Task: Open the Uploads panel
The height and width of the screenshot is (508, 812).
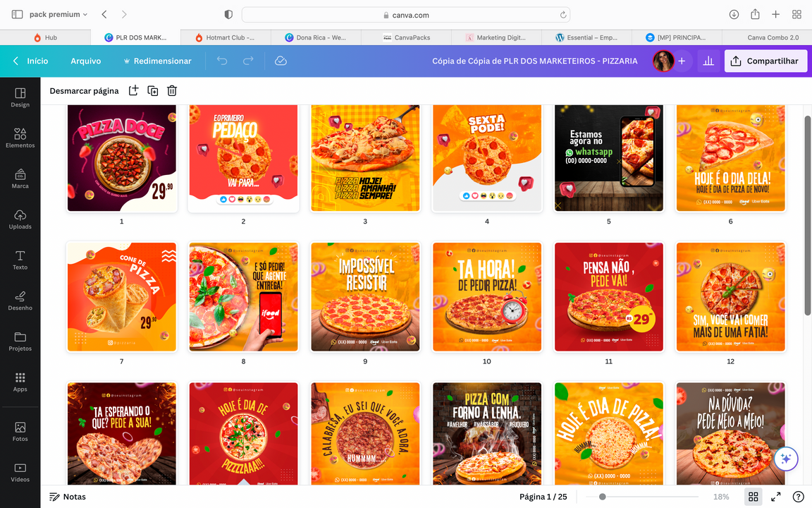Action: [x=20, y=219]
